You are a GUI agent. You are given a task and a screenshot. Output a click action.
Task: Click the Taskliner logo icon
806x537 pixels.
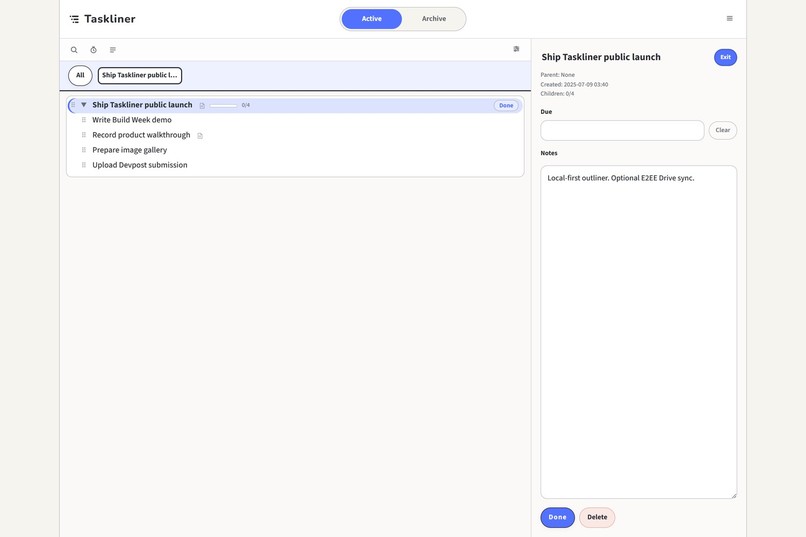(x=75, y=19)
